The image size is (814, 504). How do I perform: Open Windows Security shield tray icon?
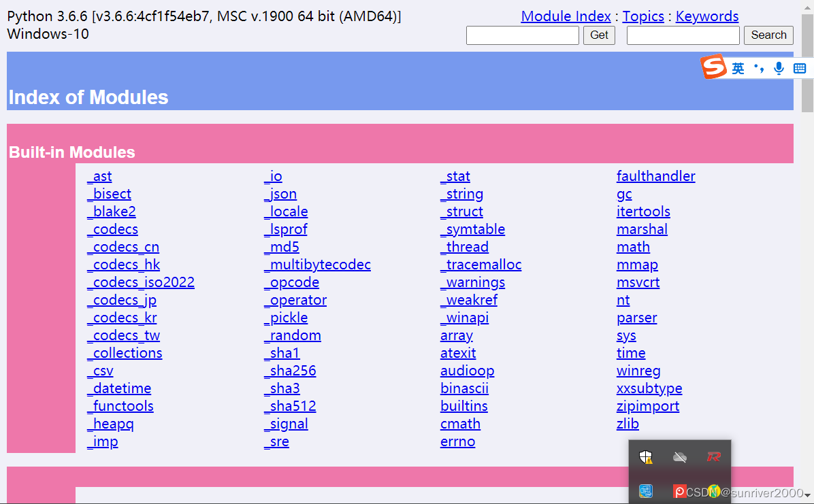tap(646, 457)
